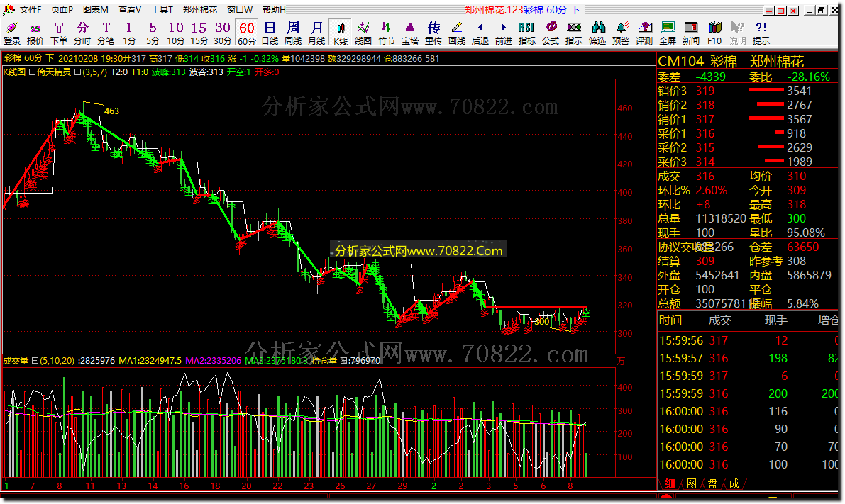Collapse the 持仓量 indicator box
Viewport: 845px width, 504px height.
coord(343,361)
